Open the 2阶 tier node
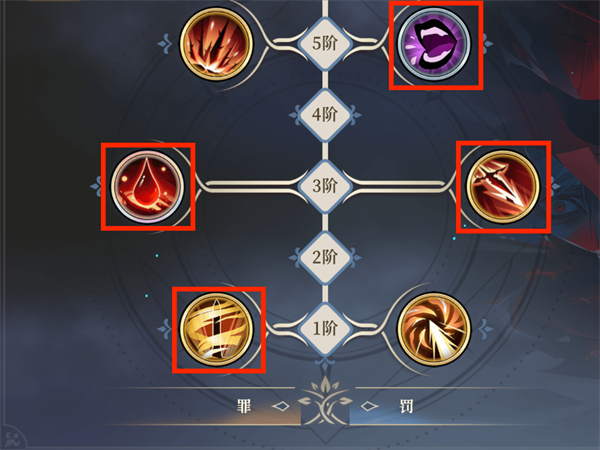The height and width of the screenshot is (450, 600). point(325,257)
